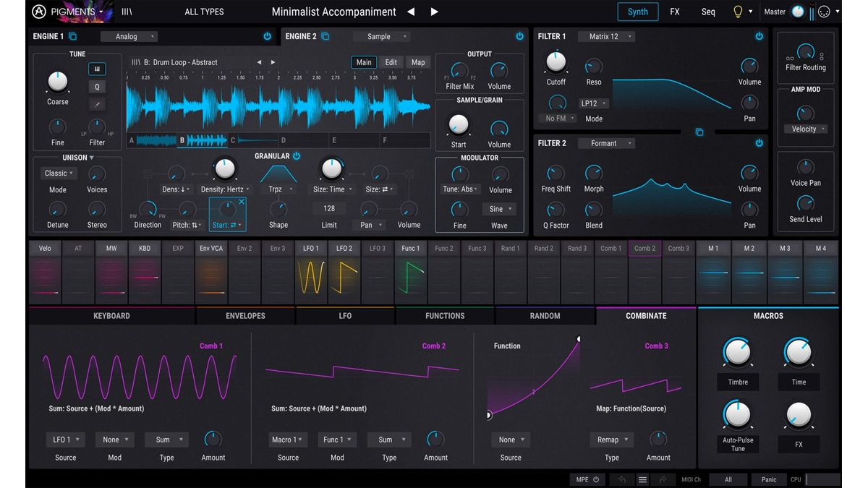
Task: Select sample slot C
Action: [253, 140]
